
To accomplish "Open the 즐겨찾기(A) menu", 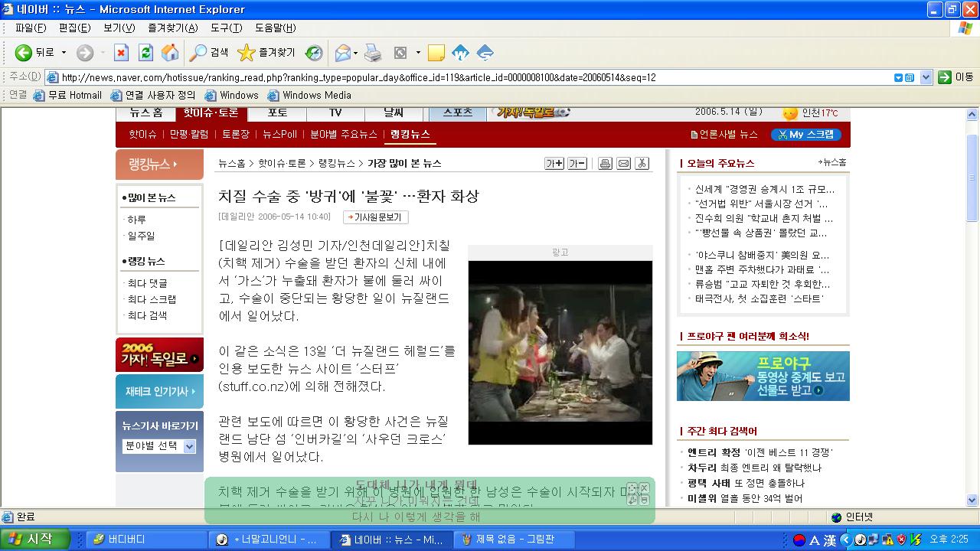I will point(172,28).
